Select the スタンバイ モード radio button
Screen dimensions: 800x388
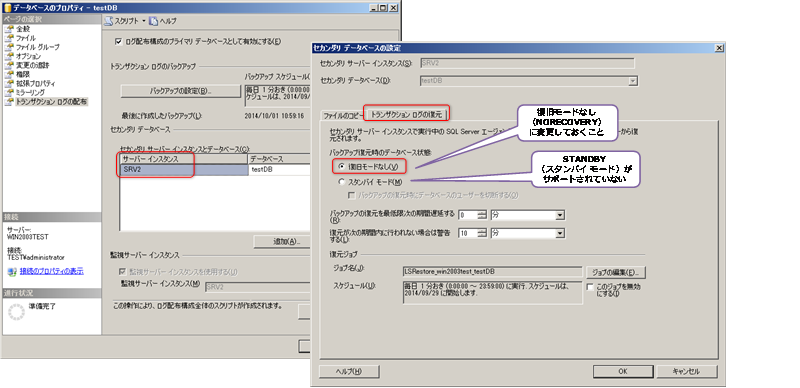coord(341,181)
